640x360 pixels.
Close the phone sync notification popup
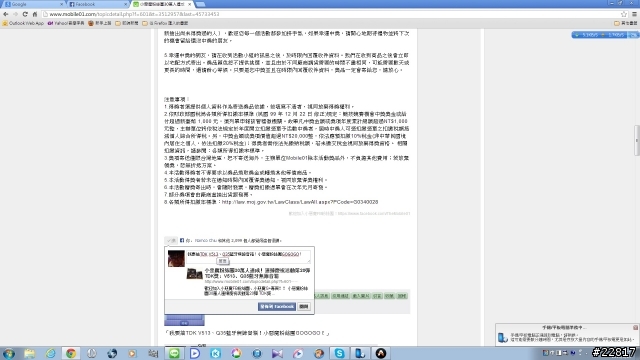coord(635,327)
